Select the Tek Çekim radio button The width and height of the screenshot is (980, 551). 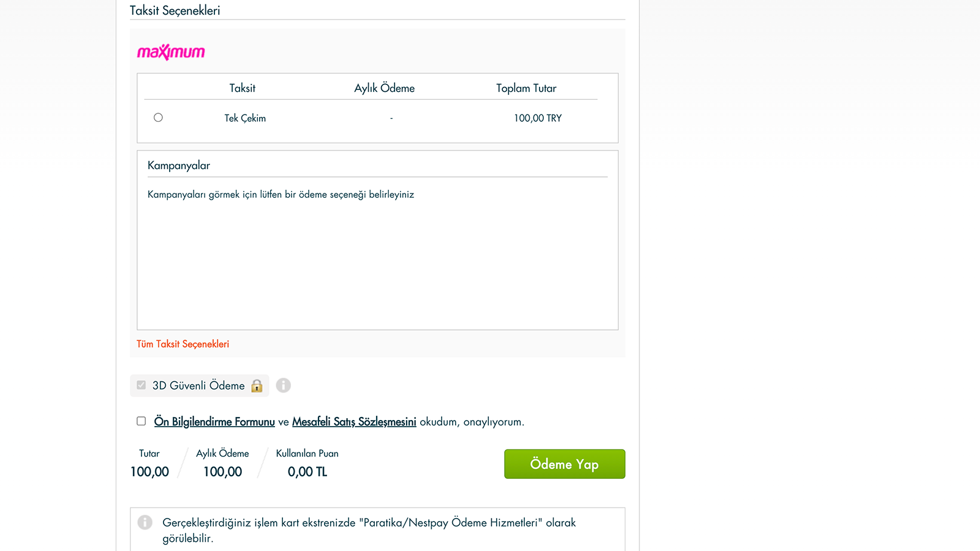(x=158, y=118)
